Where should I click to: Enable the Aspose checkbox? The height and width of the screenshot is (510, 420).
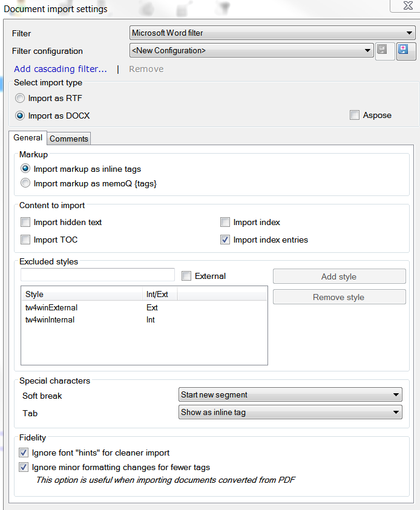click(355, 115)
